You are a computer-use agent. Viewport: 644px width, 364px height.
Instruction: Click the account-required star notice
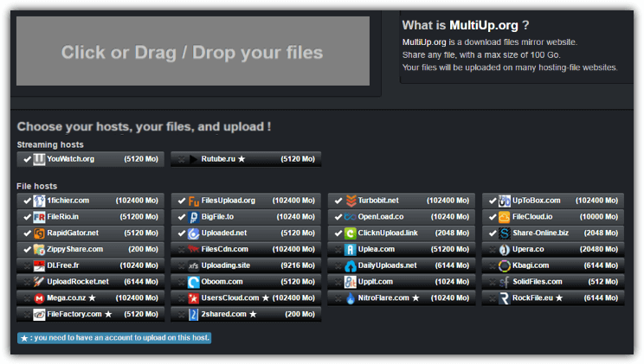coord(114,338)
